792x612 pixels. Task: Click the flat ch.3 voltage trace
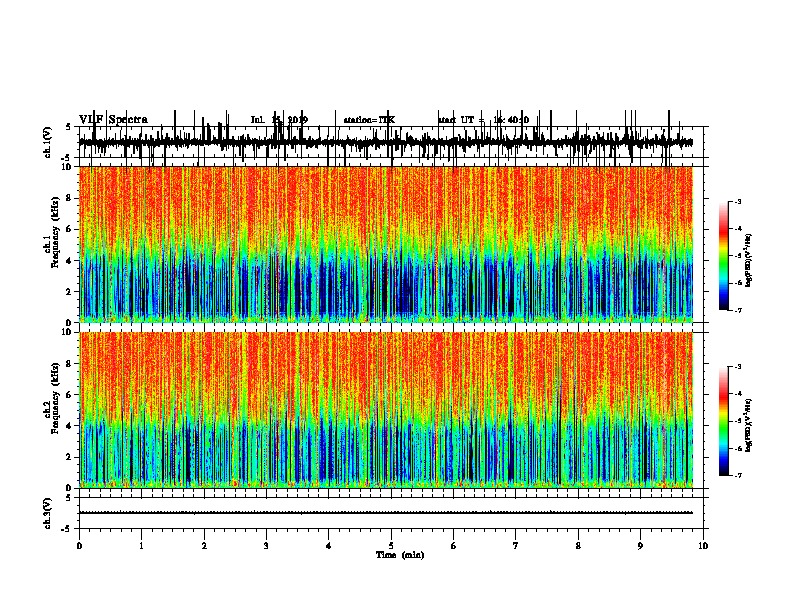[386, 513]
